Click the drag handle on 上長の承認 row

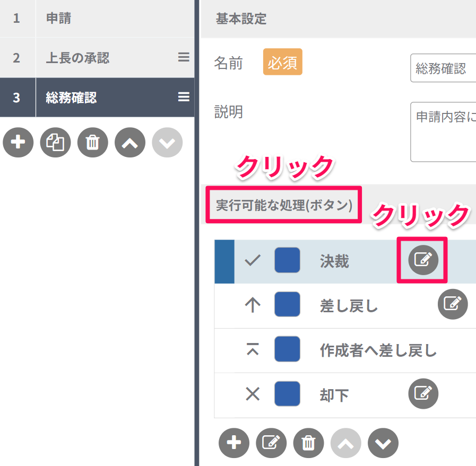pos(184,57)
